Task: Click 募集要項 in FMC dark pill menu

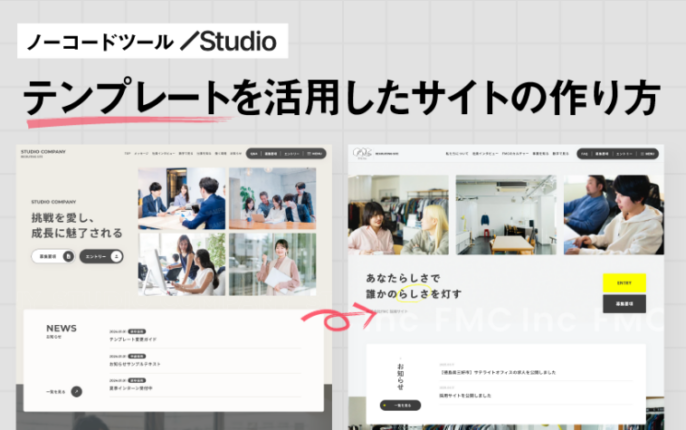Action: click(602, 154)
